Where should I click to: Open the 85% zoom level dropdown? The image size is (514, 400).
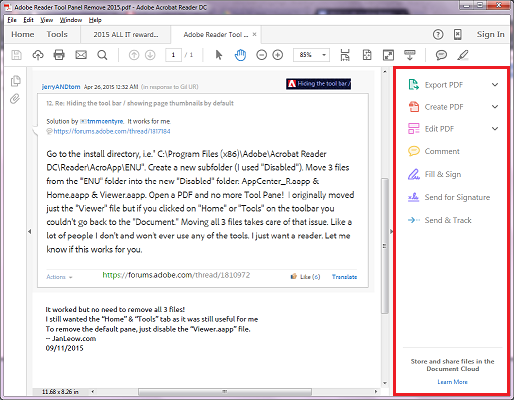click(324, 55)
